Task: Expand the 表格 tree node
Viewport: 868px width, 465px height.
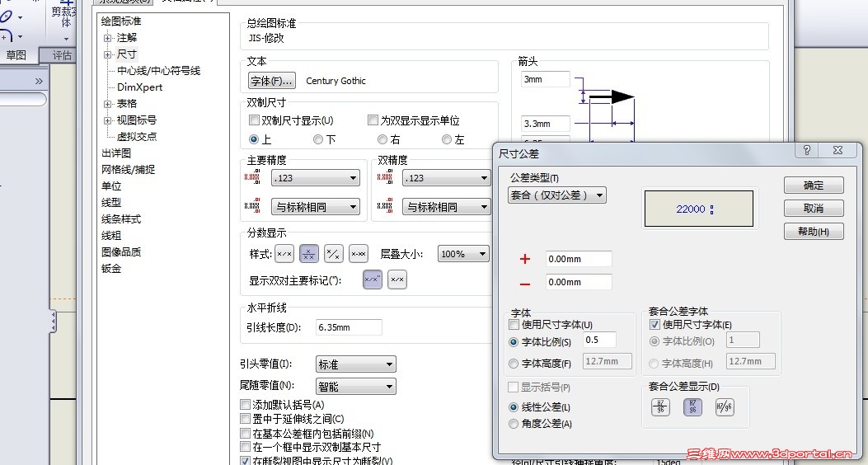Action: click(x=107, y=104)
